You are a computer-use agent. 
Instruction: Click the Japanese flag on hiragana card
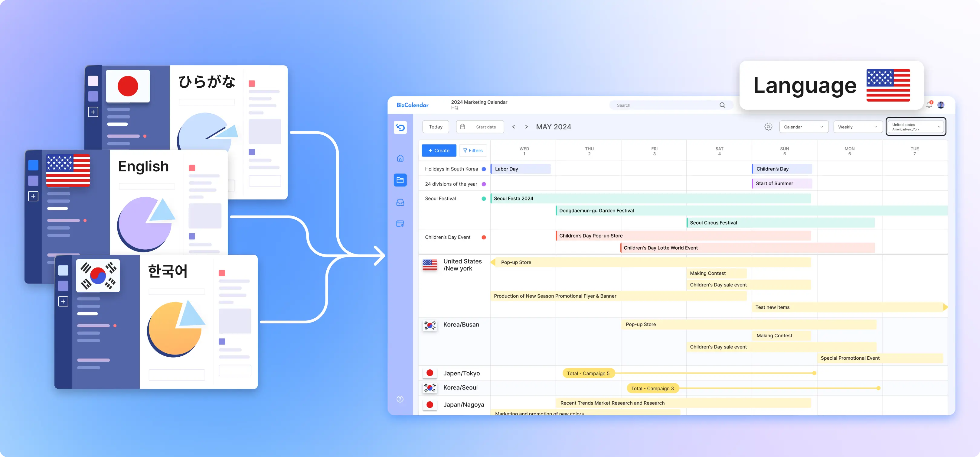[128, 86]
